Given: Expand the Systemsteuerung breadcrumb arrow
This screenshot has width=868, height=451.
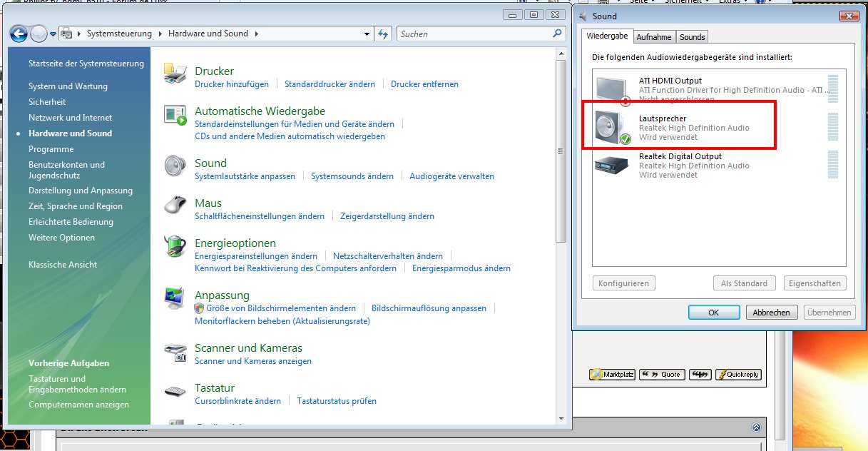Looking at the screenshot, I should coord(160,34).
